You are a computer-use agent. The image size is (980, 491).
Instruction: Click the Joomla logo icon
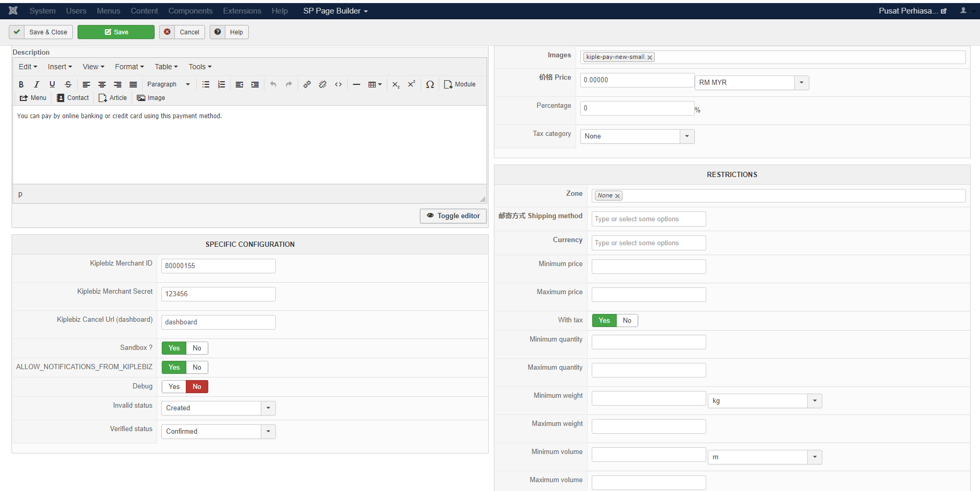point(14,10)
